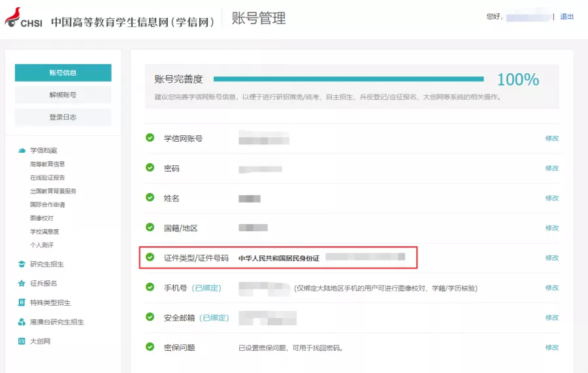Click green checkmark beside 手机号
This screenshot has height=373, width=588.
click(x=150, y=287)
